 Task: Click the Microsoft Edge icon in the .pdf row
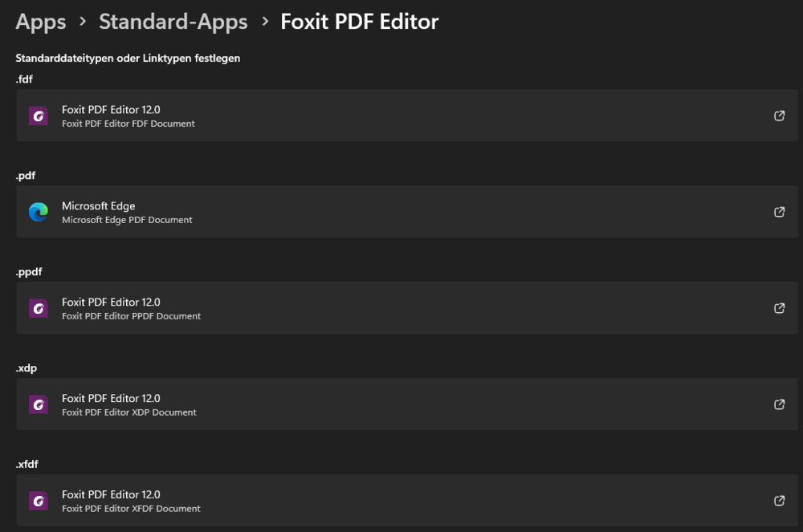point(39,212)
